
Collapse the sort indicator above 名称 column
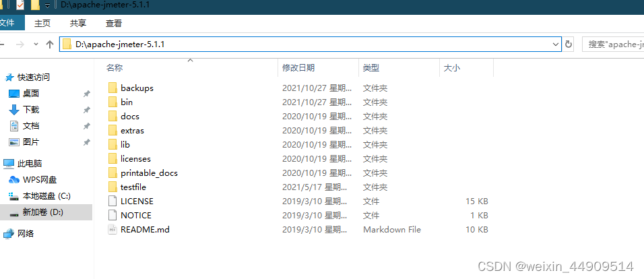coord(190,61)
